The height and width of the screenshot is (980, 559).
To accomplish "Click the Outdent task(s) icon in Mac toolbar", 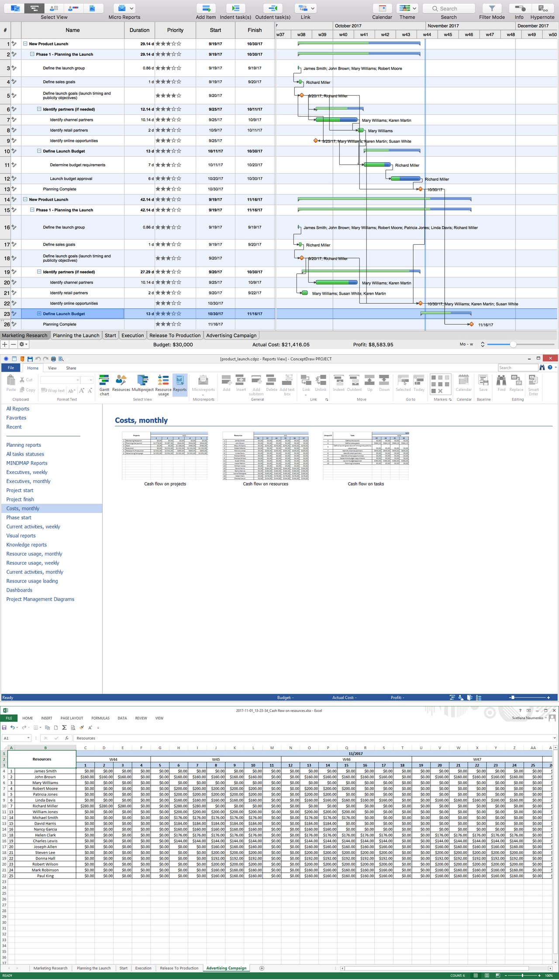I will click(x=273, y=8).
